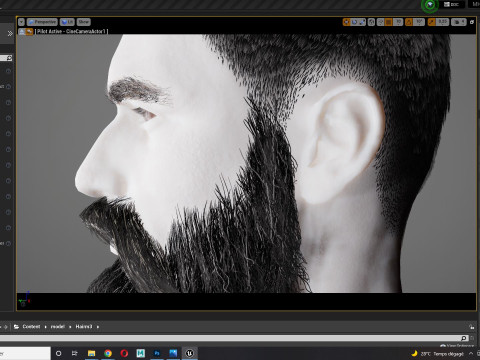
Task: Click the weather widget on taskbar
Action: 438,354
